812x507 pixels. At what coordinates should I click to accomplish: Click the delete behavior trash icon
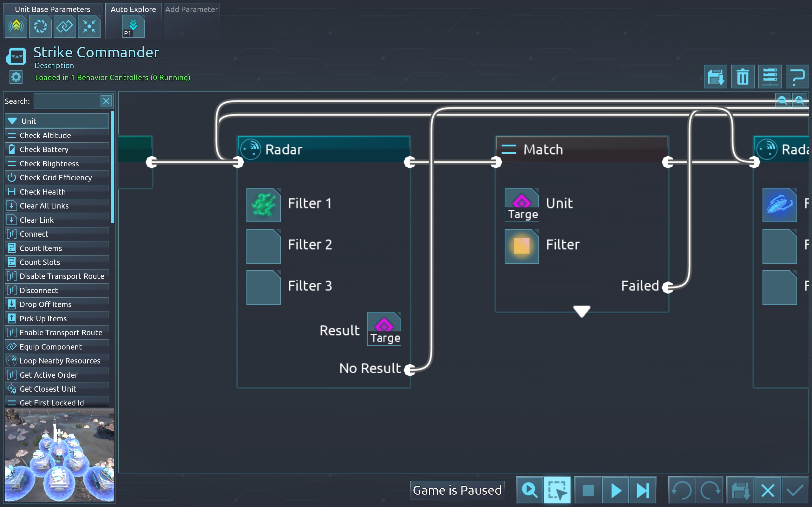743,77
